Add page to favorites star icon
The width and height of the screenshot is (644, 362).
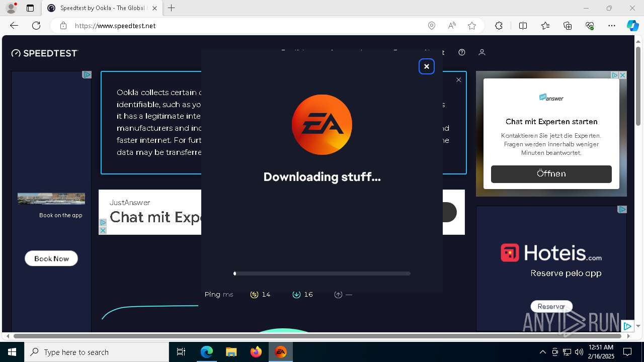(x=472, y=26)
